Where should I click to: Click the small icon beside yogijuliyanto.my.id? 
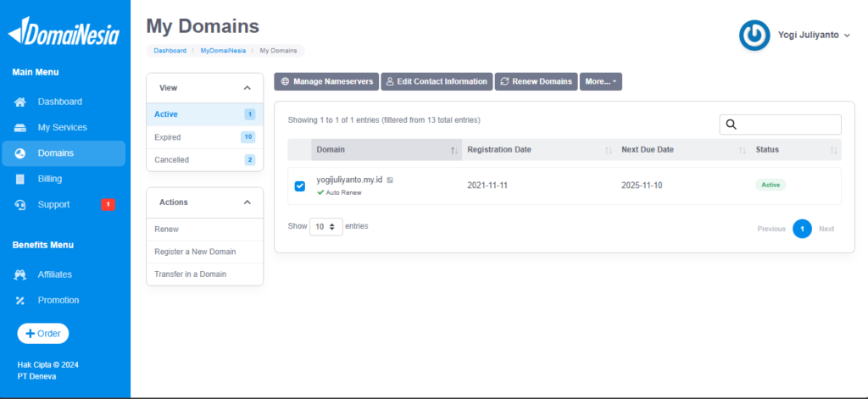(390, 180)
